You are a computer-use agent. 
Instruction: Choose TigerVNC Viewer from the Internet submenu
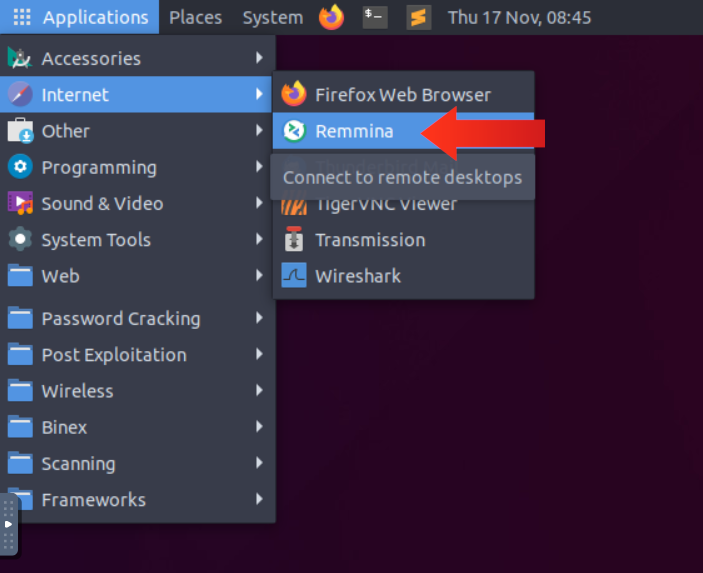pos(386,205)
